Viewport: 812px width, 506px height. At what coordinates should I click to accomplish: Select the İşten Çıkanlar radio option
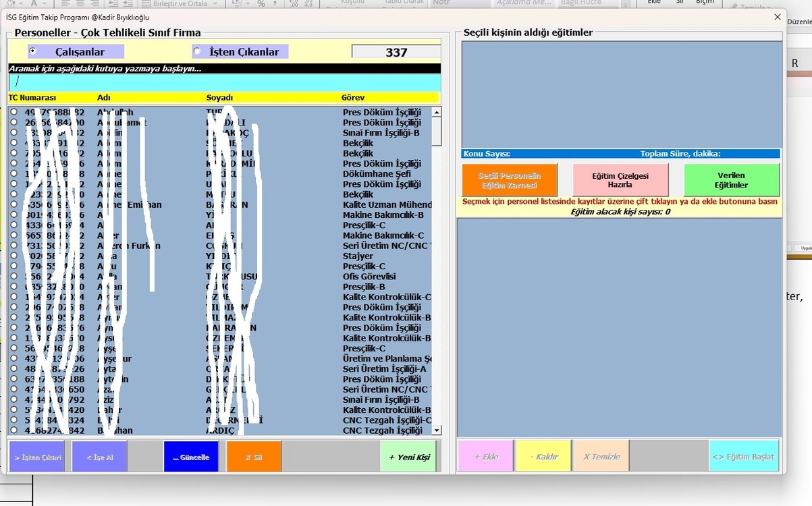pyautogui.click(x=240, y=52)
